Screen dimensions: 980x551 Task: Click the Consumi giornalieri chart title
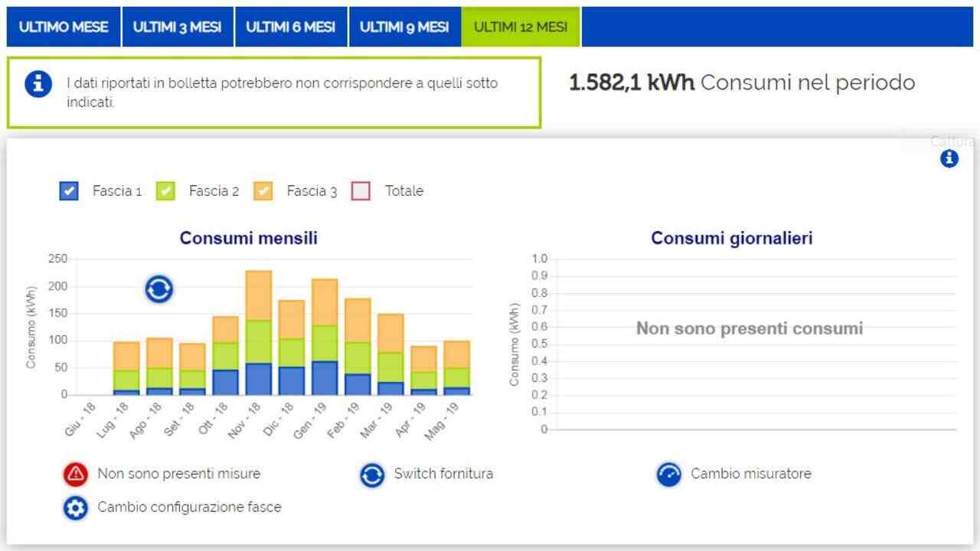(x=732, y=238)
